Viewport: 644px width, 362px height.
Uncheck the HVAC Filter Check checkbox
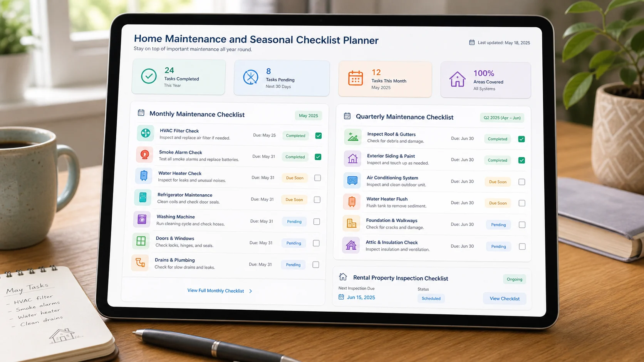pyautogui.click(x=319, y=135)
